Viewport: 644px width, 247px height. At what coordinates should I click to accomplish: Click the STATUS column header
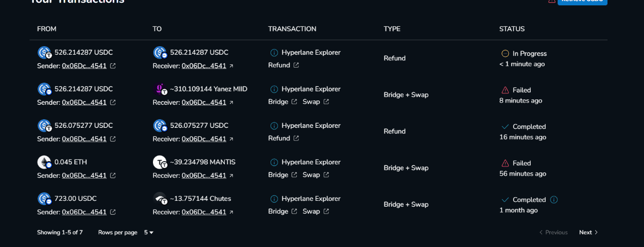coord(511,29)
